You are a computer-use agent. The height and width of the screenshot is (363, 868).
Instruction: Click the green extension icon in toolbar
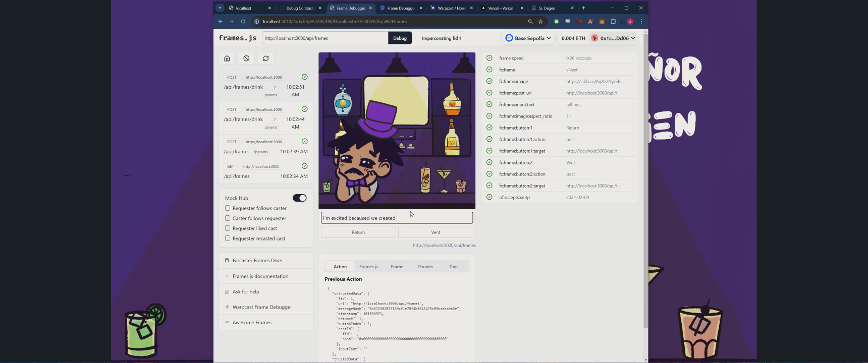coord(556,22)
